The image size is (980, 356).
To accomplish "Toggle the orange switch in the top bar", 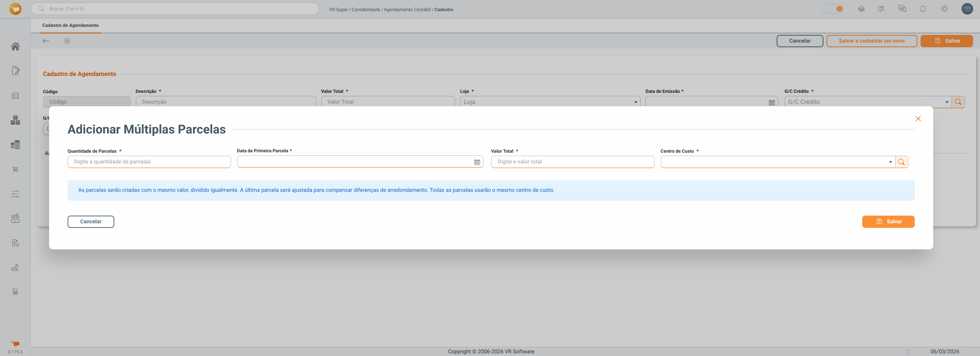I will 832,9.
